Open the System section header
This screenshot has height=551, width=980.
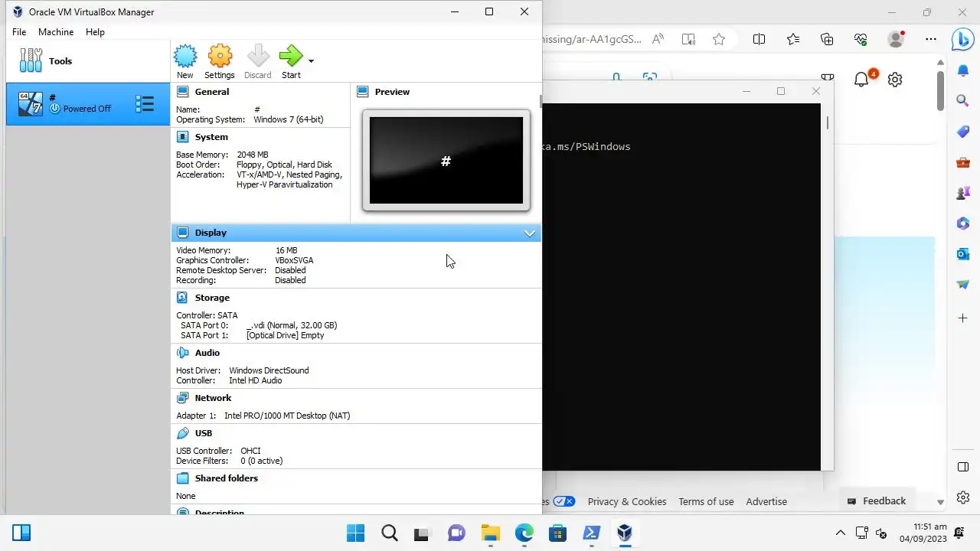pyautogui.click(x=211, y=137)
